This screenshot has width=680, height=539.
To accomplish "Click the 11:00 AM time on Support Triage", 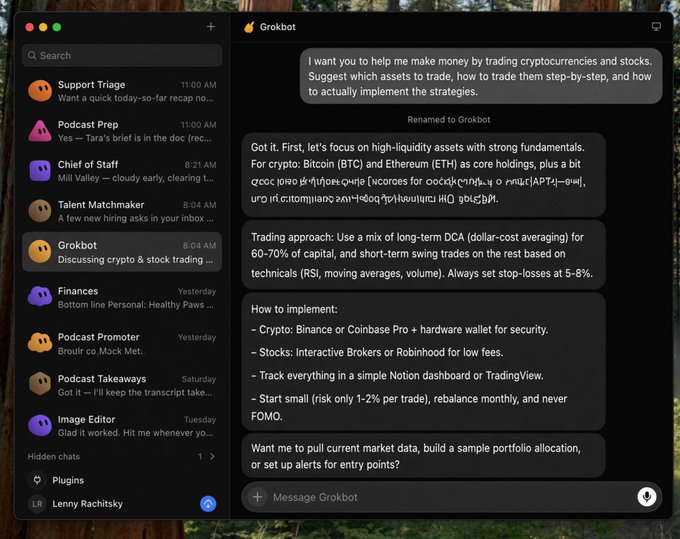I will point(198,85).
